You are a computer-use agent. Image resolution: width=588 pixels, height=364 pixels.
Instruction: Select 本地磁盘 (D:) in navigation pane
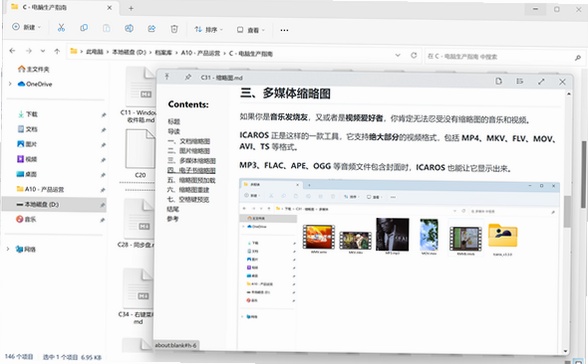[54, 204]
